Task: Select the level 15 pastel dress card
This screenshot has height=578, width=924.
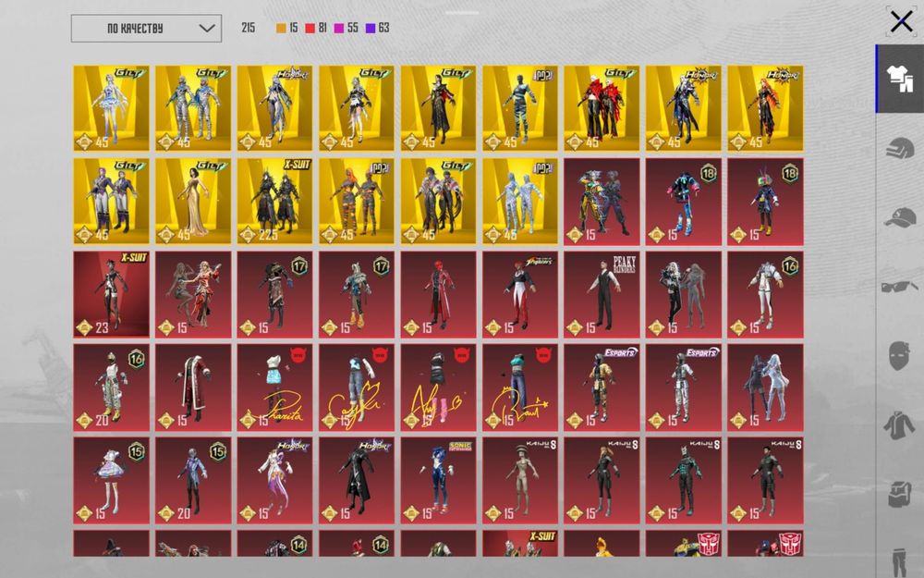Action: click(x=112, y=481)
